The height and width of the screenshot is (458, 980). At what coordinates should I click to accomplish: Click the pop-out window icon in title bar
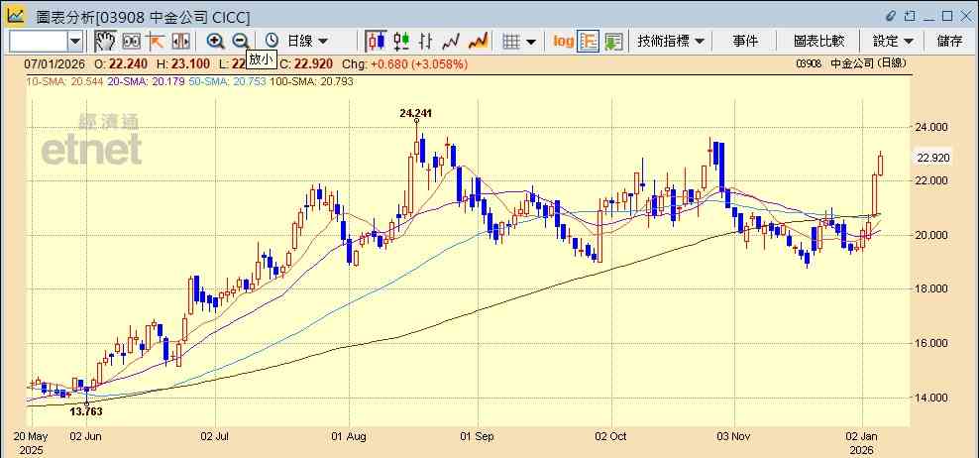911,15
